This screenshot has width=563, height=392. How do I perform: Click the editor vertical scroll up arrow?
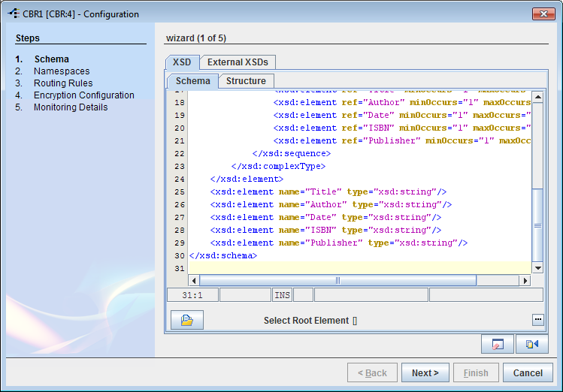tap(538, 97)
